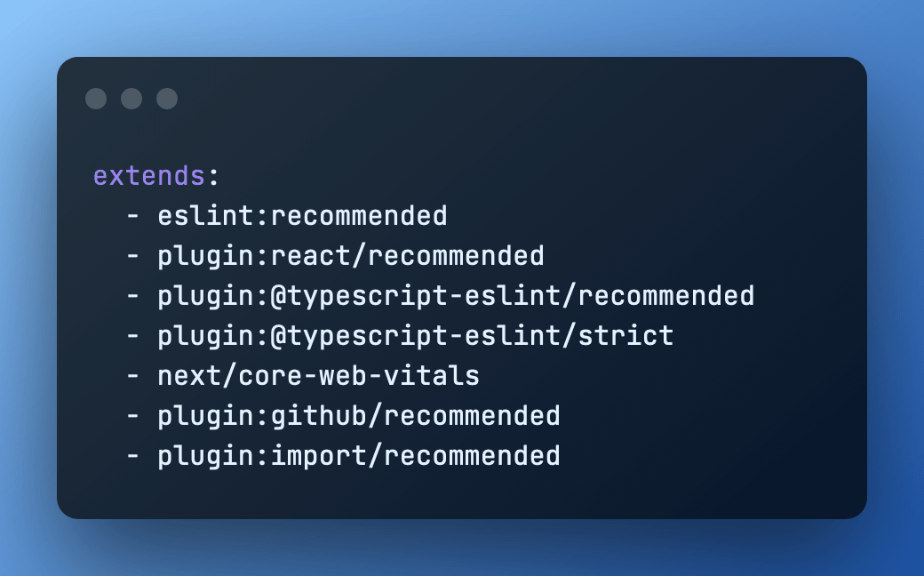Click the word "strict" in the list
The image size is (924, 576).
(625, 336)
